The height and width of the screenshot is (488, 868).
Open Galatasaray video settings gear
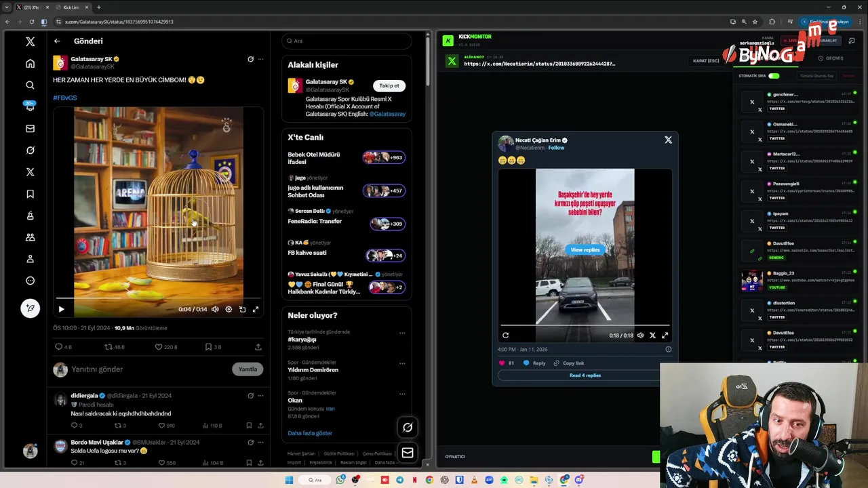229,309
